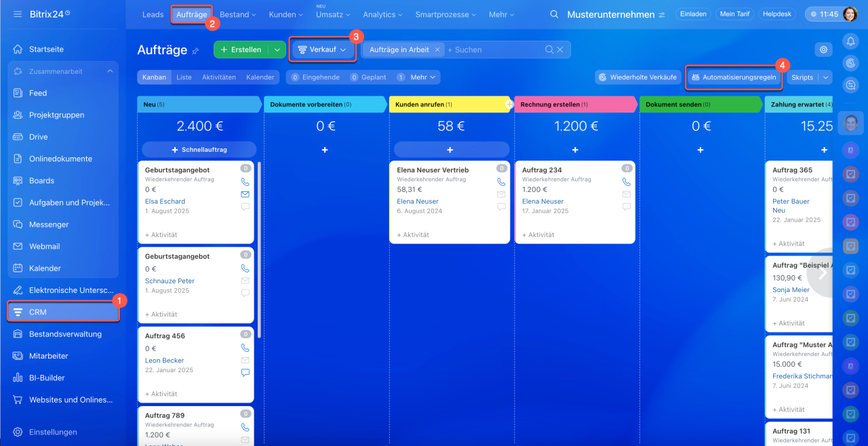Viewport: 868px width, 446px height.
Task: Open the notifications bell
Action: 850,41
